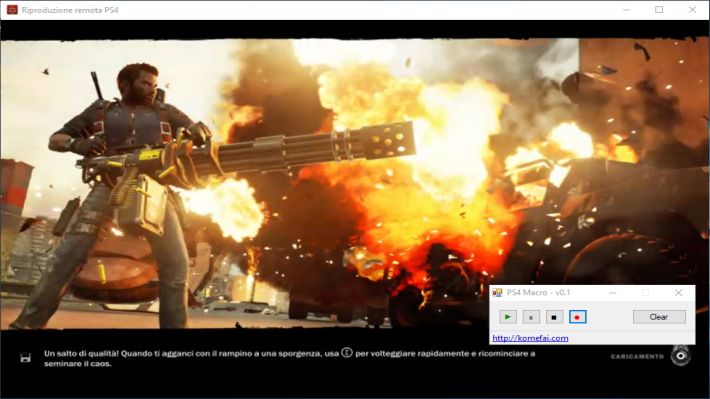This screenshot has height=399, width=710.
Task: Click the circle button glyph in the tip text
Action: pos(347,352)
